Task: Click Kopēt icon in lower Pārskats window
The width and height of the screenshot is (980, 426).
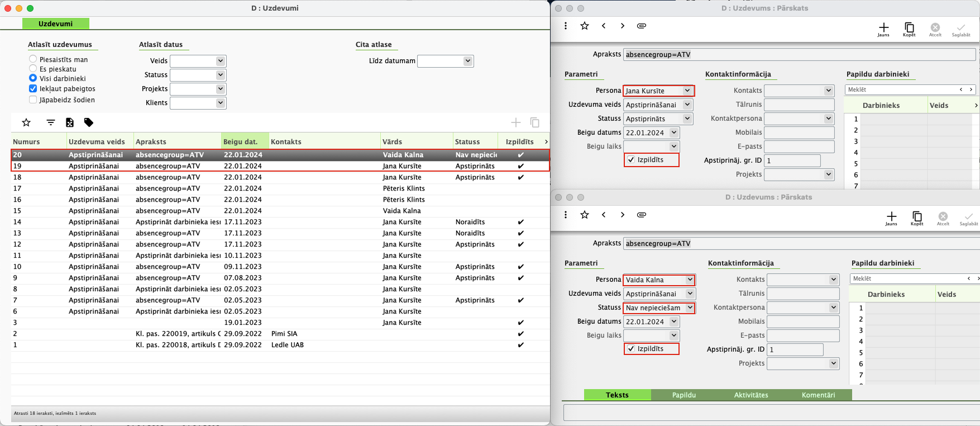Action: [917, 218]
